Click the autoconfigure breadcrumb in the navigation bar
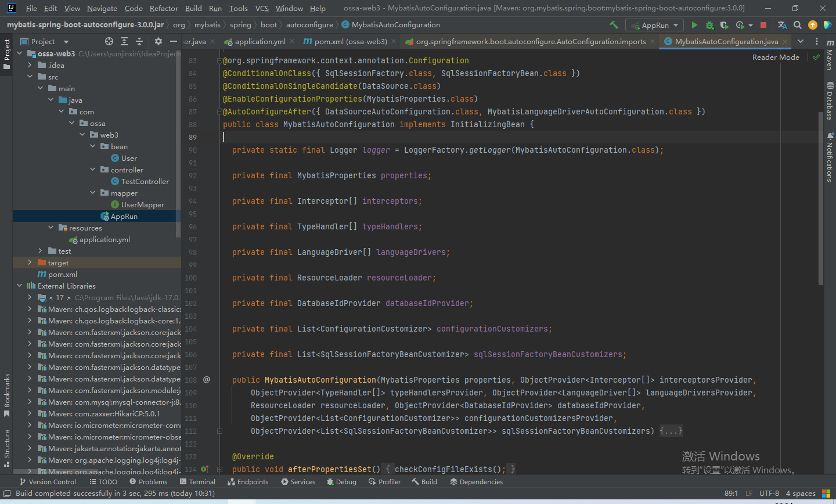Screen dimensions: 836x504 click(x=309, y=25)
